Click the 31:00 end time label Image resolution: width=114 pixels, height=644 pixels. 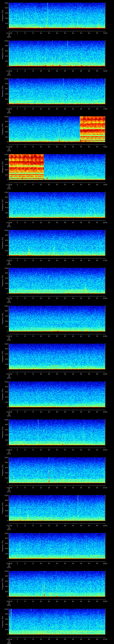[105, 639]
